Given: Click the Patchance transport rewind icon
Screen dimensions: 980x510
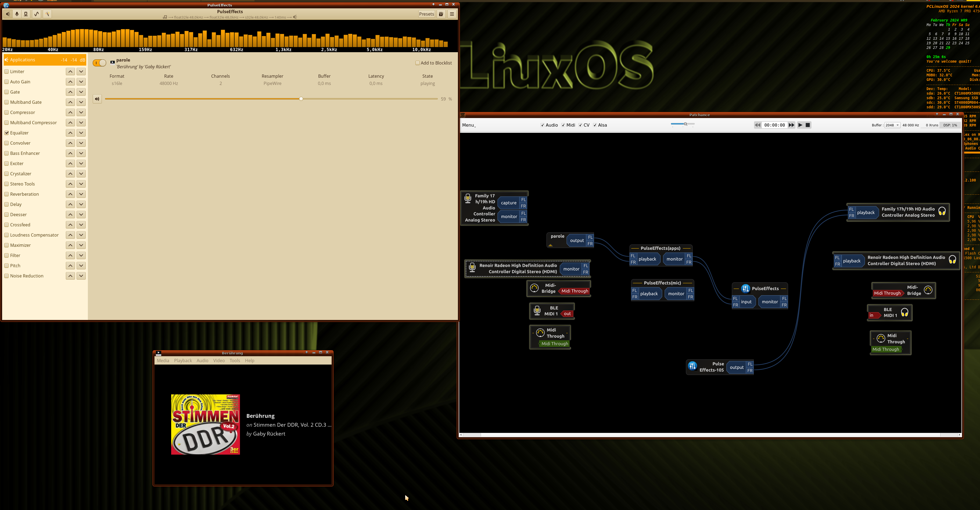Looking at the screenshot, I should (x=758, y=125).
